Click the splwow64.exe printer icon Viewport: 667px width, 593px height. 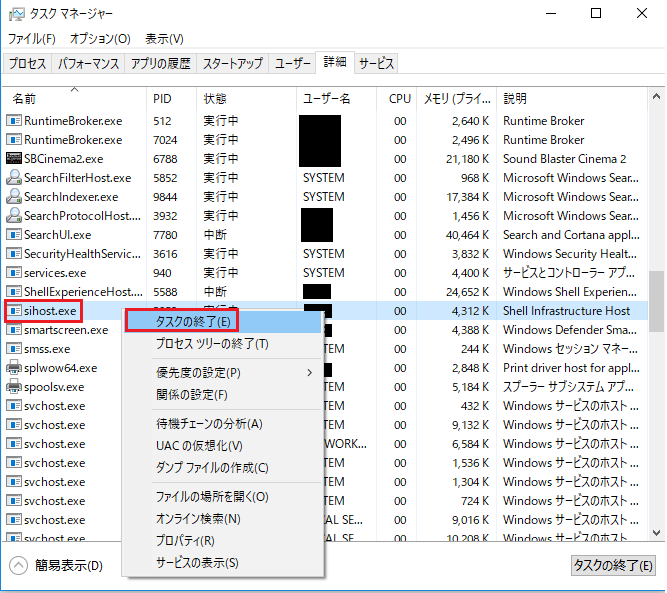coord(14,368)
